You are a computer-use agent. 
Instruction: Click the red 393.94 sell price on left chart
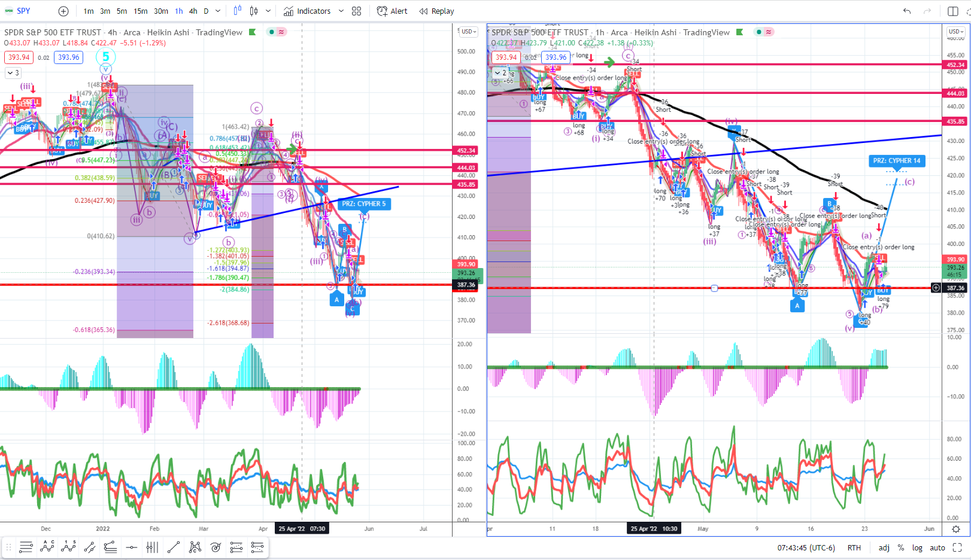(19, 57)
